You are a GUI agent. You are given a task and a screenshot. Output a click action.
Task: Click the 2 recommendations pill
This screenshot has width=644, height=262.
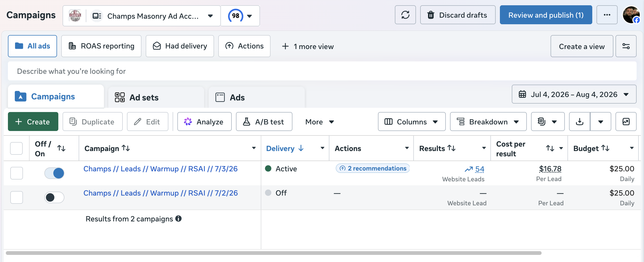372,168
